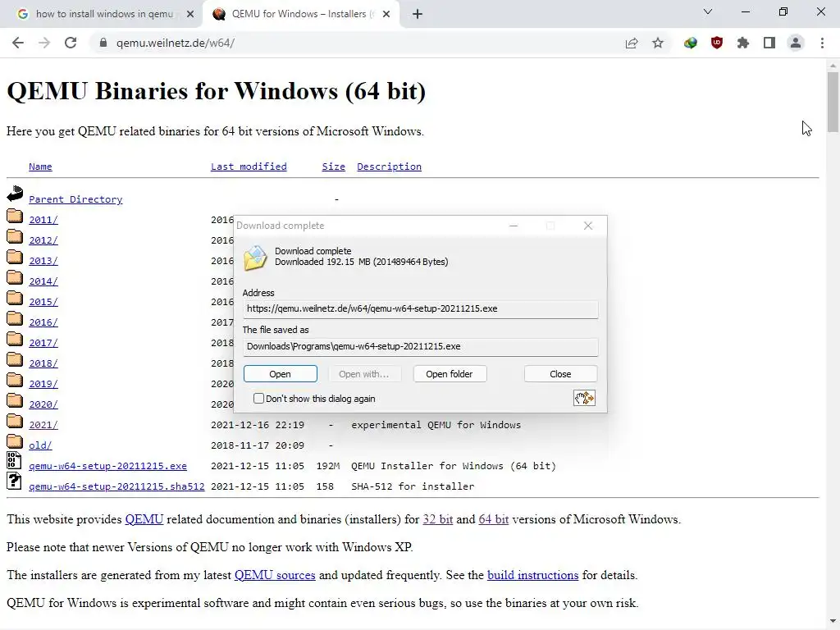Image resolution: width=840 pixels, height=630 pixels.
Task: Click the hand-arrow drag icon in download dialog
Action: coord(584,398)
